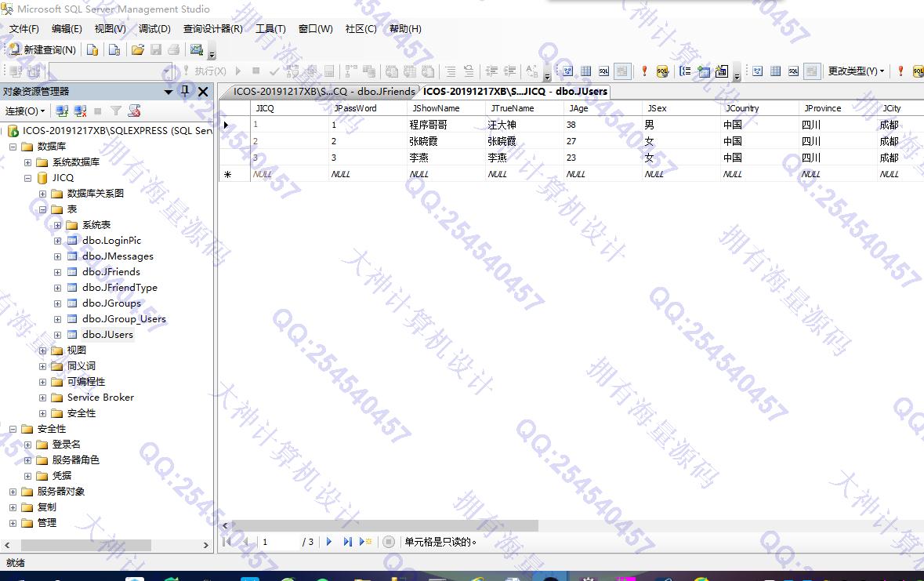The height and width of the screenshot is (581, 924).
Task: Toggle auto-hide pin on 对象资源管理器
Action: tap(185, 91)
